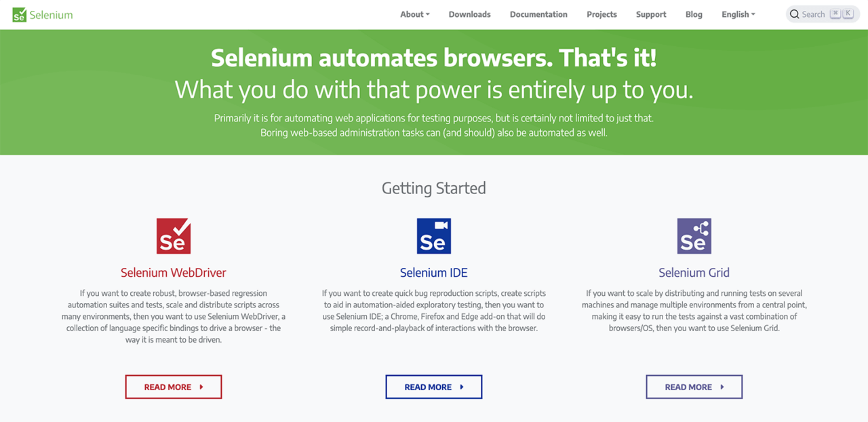
Task: Click the Selenium Grid heading
Action: (x=694, y=273)
